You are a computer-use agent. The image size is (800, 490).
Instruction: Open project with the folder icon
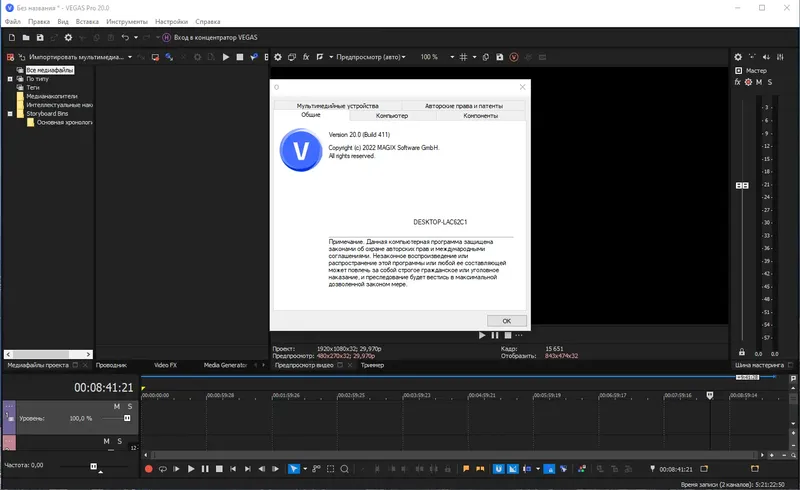click(26, 38)
